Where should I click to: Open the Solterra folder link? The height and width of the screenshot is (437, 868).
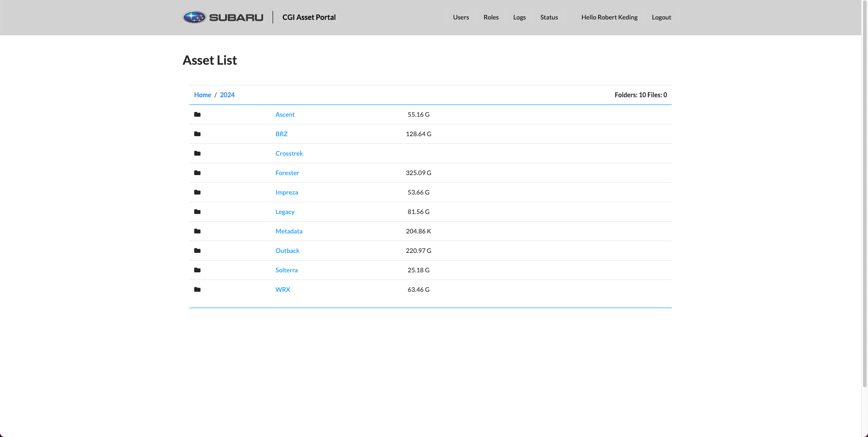tap(287, 270)
